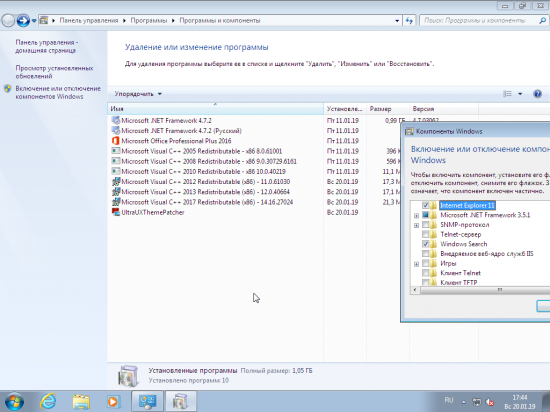Image resolution: width=550 pixels, height=412 pixels.
Task: Click the refresh button beside address bar
Action: click(x=409, y=20)
